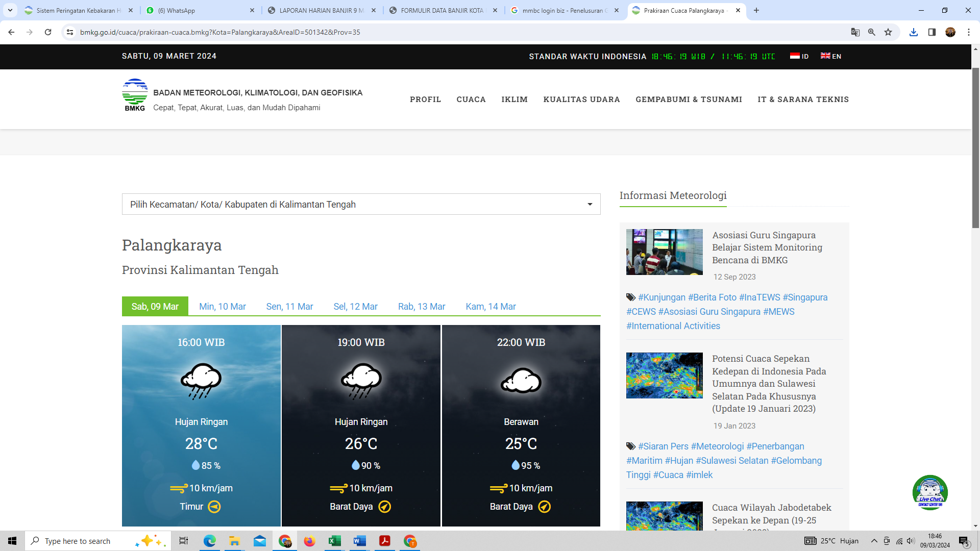The image size is (980, 551).
Task: Launch Microsoft Edge from taskbar
Action: (x=209, y=541)
